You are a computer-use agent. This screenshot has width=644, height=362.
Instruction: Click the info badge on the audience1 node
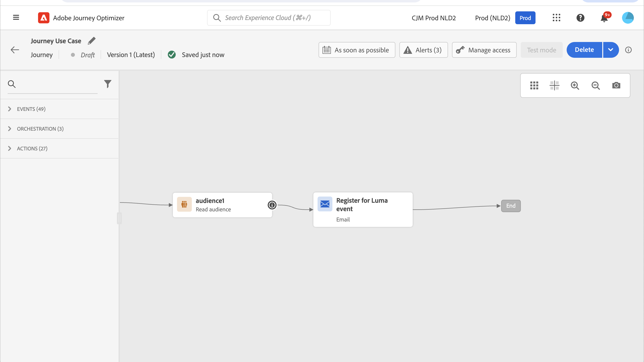[272, 205]
